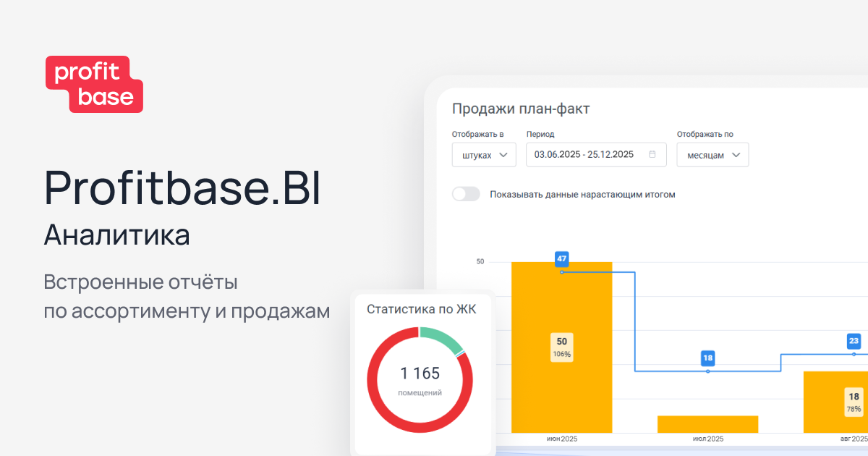Screen dimensions: 868x456
Task: Click the июл 2025 axis label
Action: coord(708,439)
